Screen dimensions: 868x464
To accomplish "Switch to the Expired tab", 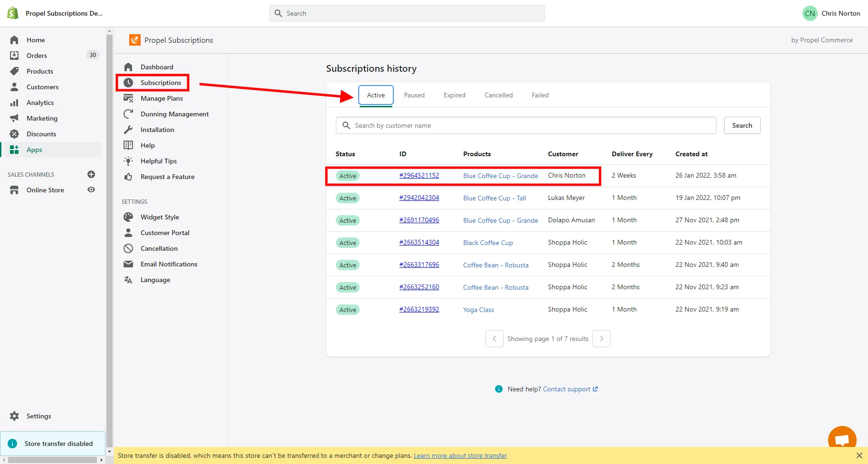I will (455, 95).
